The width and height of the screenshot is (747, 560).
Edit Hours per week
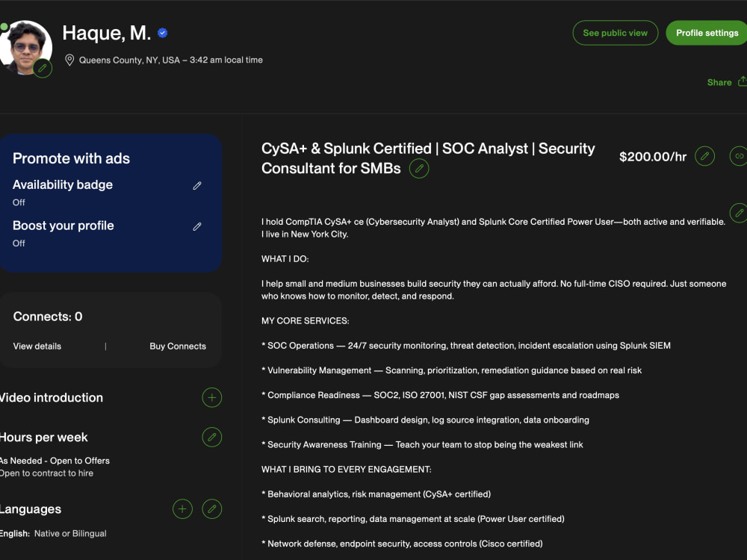(212, 437)
